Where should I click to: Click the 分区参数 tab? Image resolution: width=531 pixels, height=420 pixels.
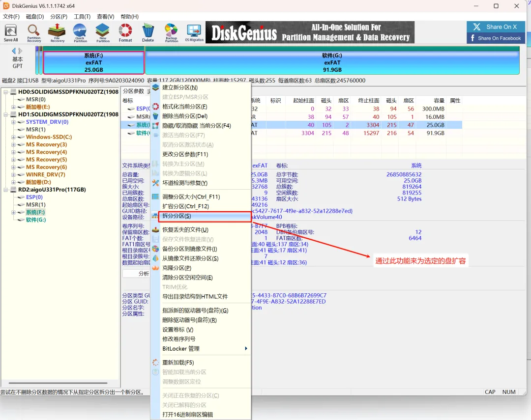(x=133, y=91)
